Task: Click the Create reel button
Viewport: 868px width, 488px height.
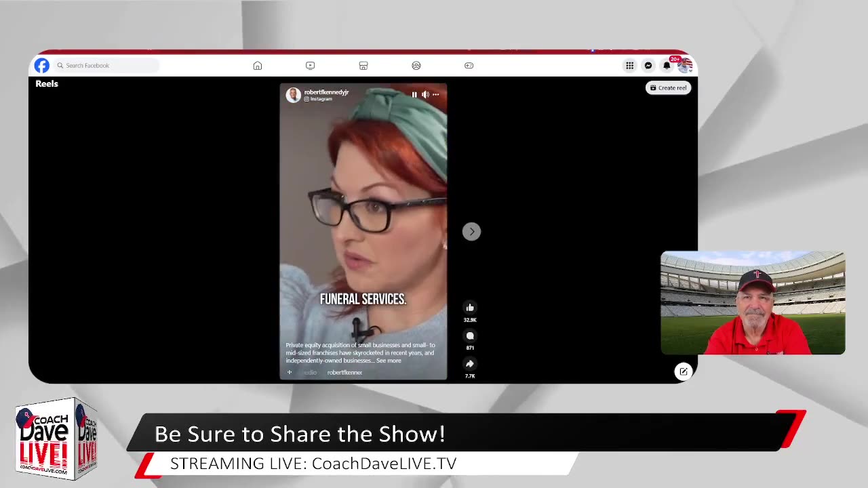Action: pyautogui.click(x=669, y=87)
